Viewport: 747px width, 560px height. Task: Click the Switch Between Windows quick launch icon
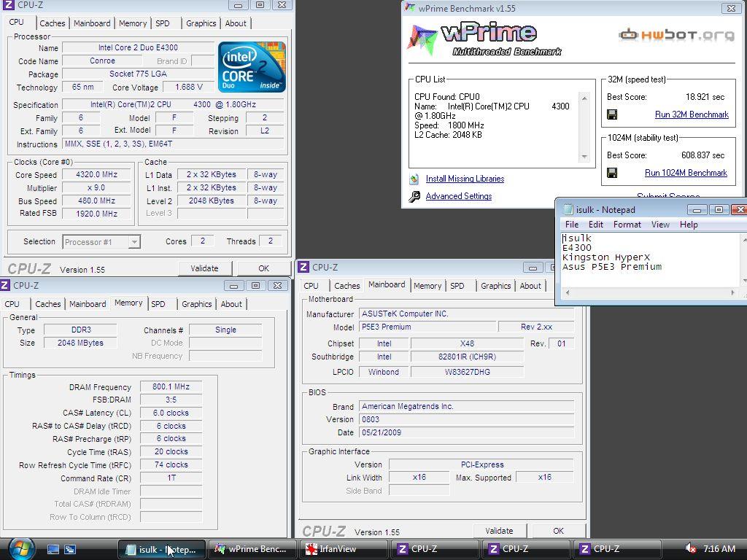(70, 549)
